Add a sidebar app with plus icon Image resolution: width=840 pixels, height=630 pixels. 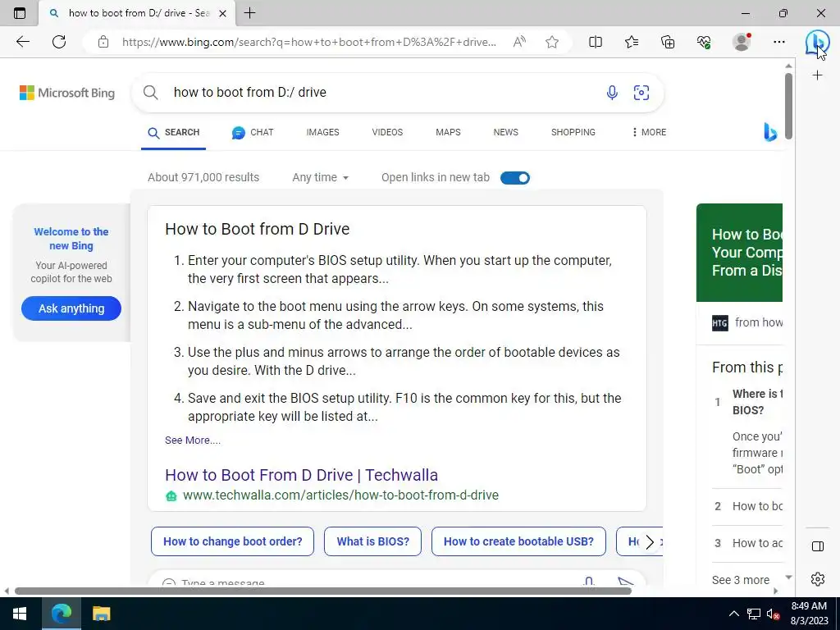[817, 75]
